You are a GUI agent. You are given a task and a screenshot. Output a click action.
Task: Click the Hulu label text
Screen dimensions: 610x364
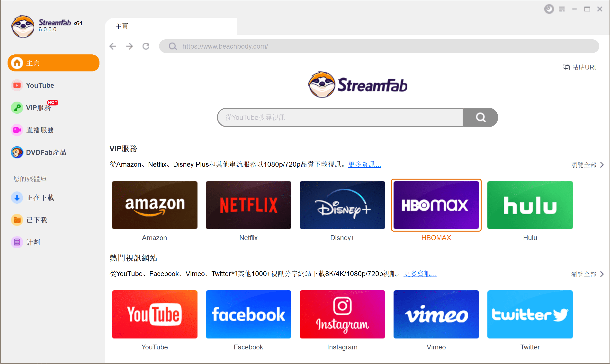(x=530, y=238)
